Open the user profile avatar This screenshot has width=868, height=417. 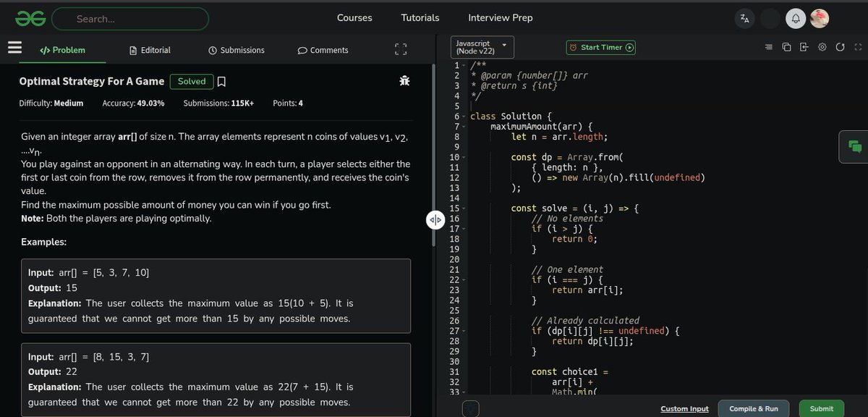tap(819, 19)
